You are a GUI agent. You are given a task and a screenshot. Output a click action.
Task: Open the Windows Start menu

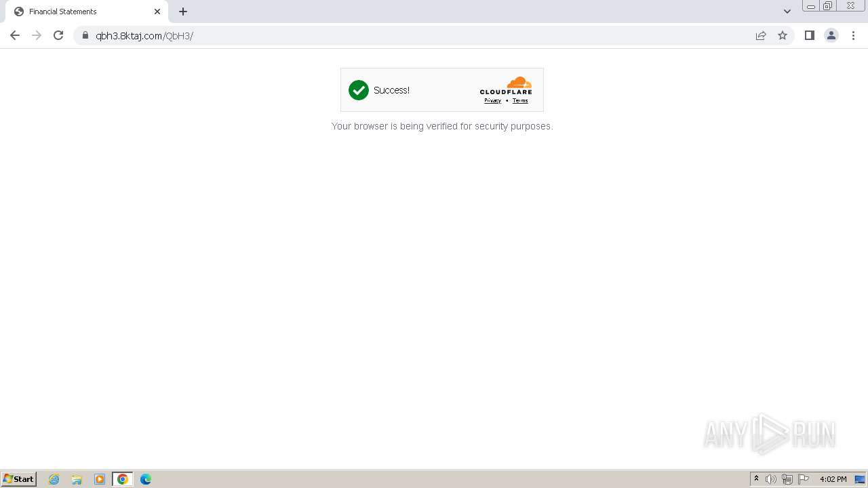(19, 479)
